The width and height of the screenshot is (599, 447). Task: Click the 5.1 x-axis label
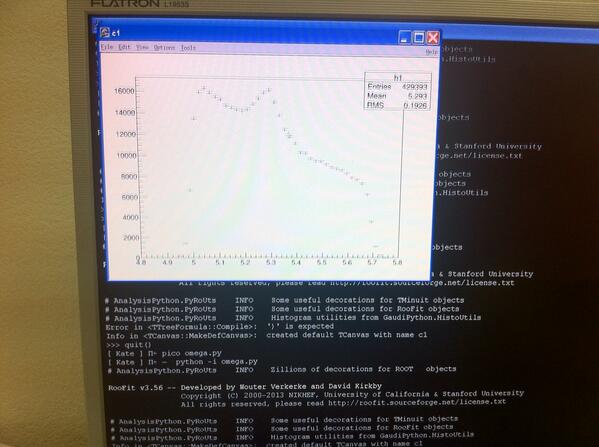(x=220, y=262)
